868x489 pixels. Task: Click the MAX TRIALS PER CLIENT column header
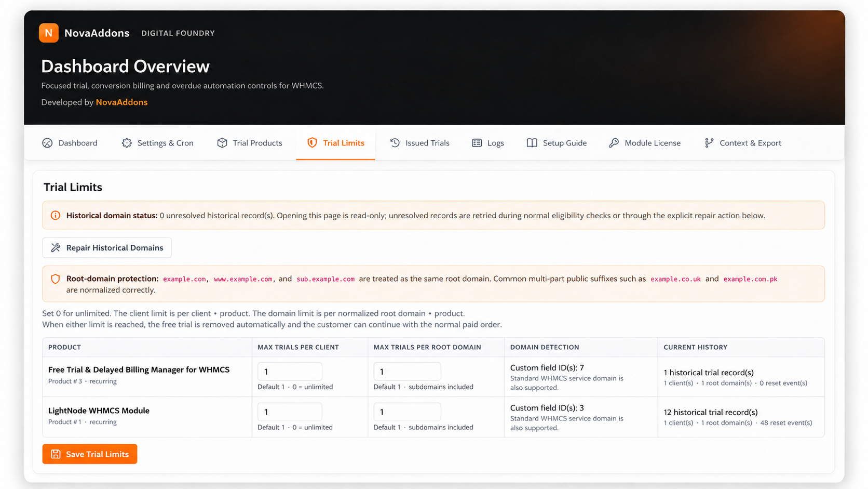pyautogui.click(x=298, y=347)
